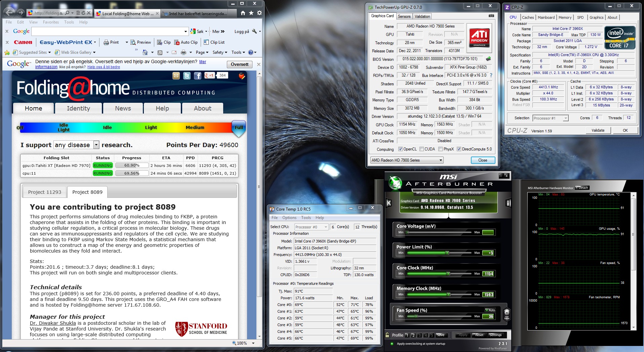Image resolution: width=644 pixels, height=352 pixels.
Task: Refresh page in address bar
Action: pos(83,13)
